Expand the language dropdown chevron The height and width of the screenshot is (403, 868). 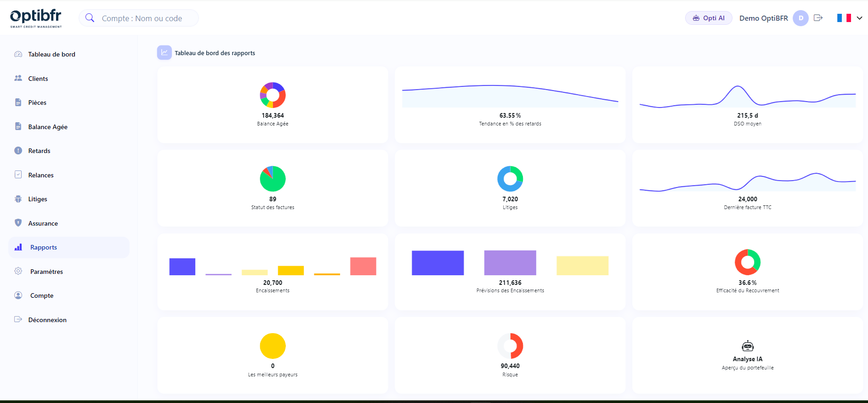point(859,18)
